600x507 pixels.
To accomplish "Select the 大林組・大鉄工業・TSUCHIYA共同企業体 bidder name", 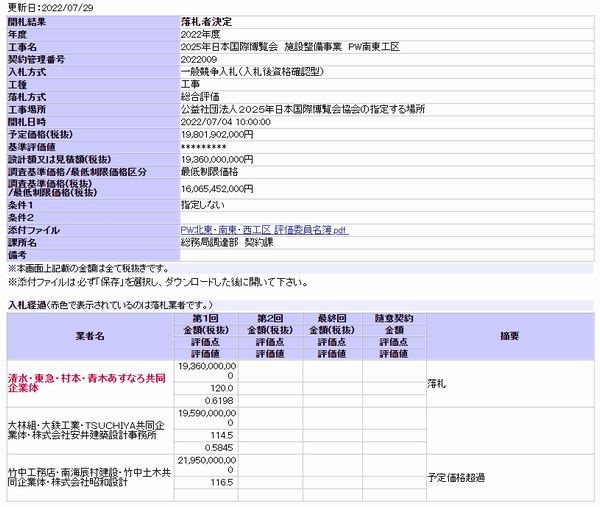I will 86,430.
